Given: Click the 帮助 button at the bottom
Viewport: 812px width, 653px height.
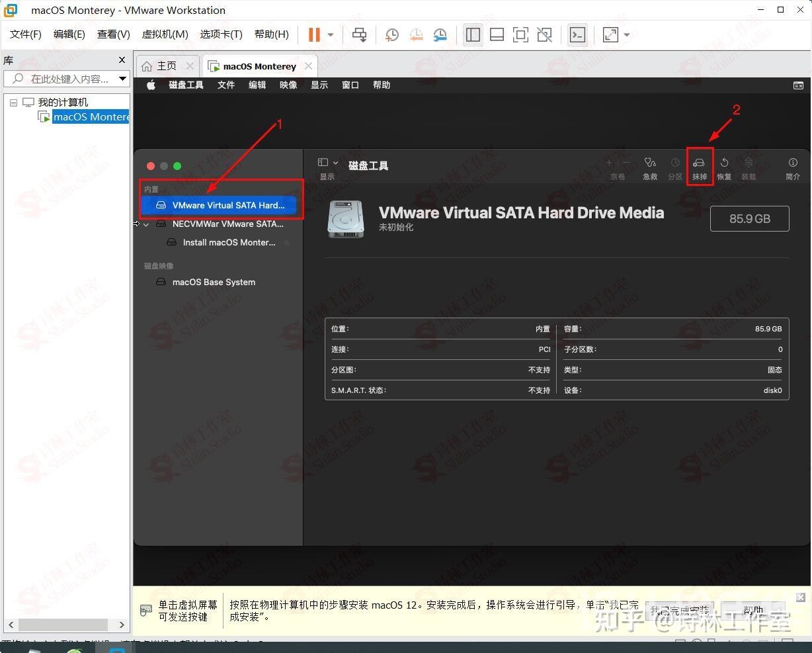Looking at the screenshot, I should tap(753, 610).
